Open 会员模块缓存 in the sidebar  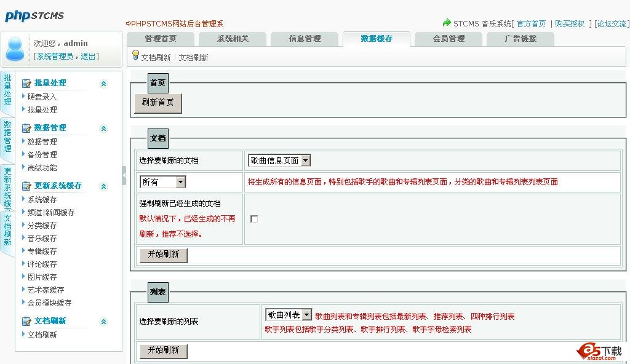pos(49,303)
